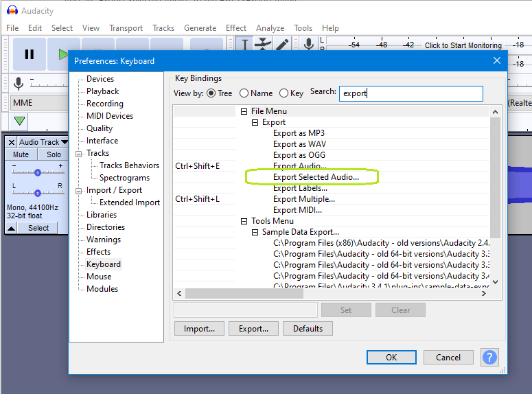Select Export Multiple... command
Image resolution: width=532 pixels, height=394 pixels.
coord(304,199)
